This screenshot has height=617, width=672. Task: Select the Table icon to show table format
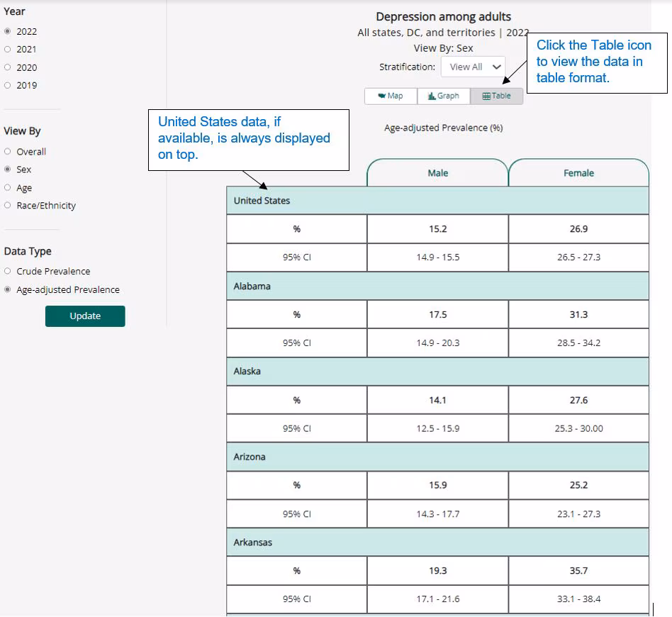point(496,95)
